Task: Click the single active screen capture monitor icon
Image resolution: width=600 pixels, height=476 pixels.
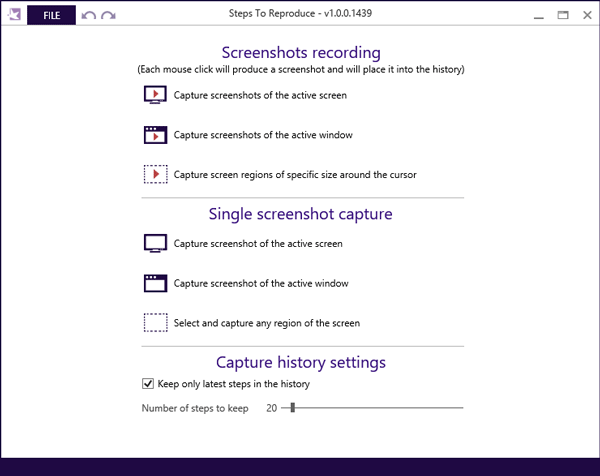Action: [x=155, y=243]
